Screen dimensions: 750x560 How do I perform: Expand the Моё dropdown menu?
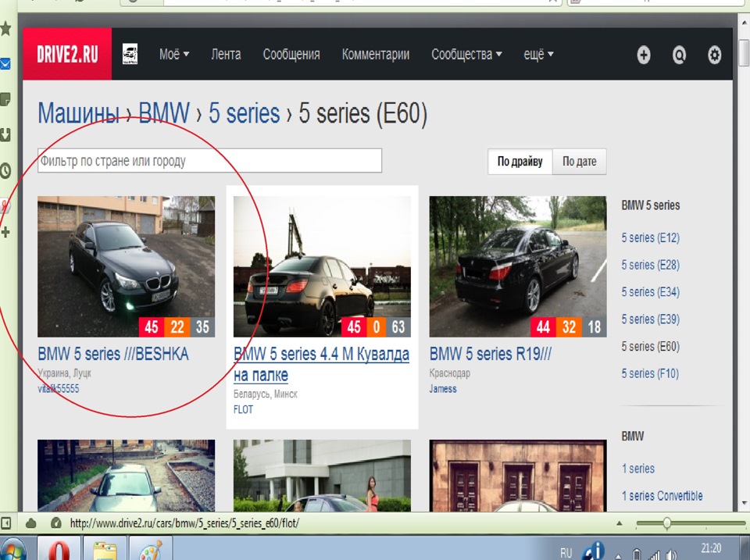[x=174, y=54]
